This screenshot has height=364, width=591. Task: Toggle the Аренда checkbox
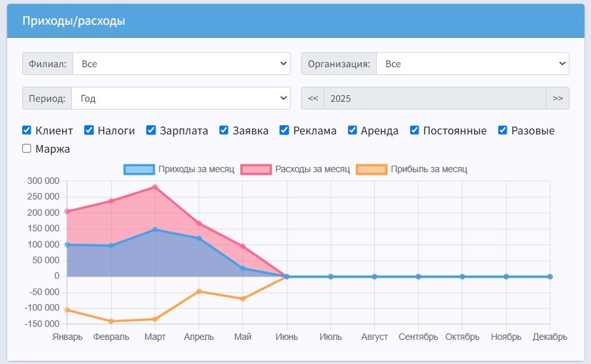point(353,130)
